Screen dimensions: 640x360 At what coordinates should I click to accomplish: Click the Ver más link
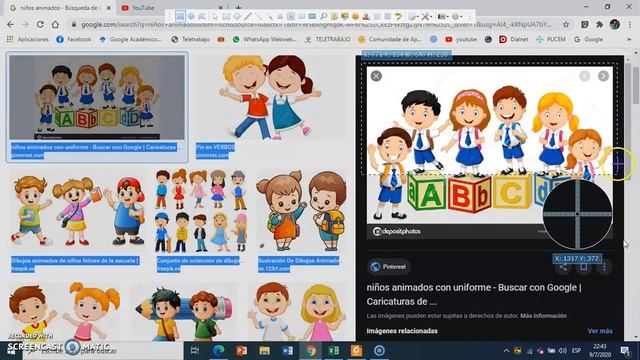(x=600, y=331)
